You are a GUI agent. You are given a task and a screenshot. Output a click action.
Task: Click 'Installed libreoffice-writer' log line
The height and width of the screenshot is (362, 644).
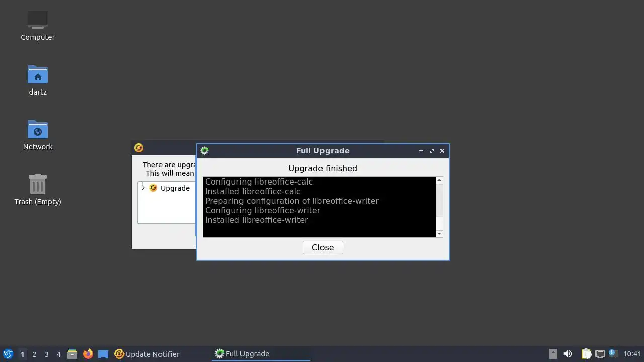coord(257,220)
